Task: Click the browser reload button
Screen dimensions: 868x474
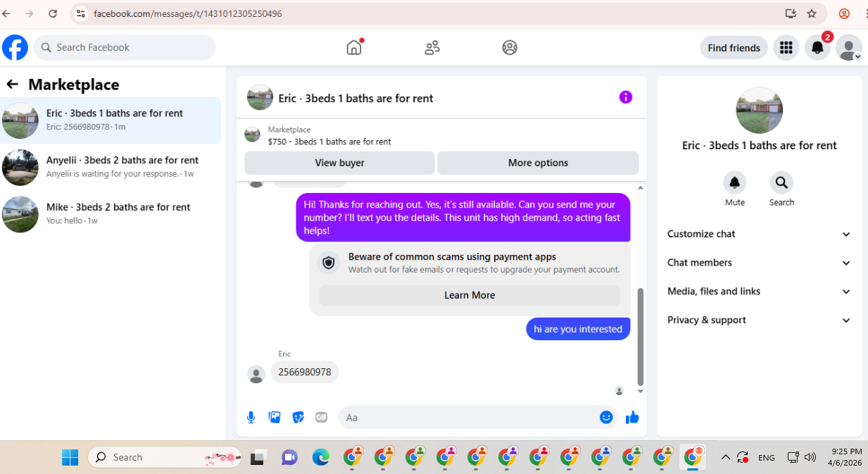Action: (53, 13)
